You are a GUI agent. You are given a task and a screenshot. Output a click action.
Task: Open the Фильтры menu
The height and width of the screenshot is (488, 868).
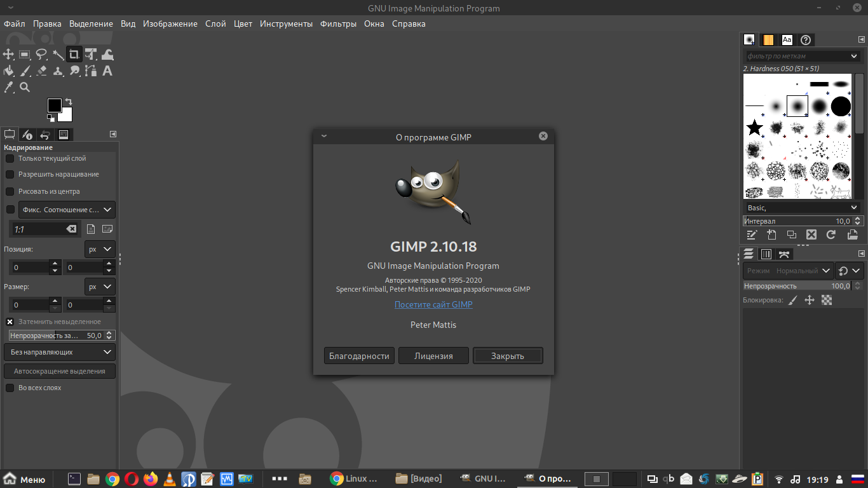(x=338, y=24)
